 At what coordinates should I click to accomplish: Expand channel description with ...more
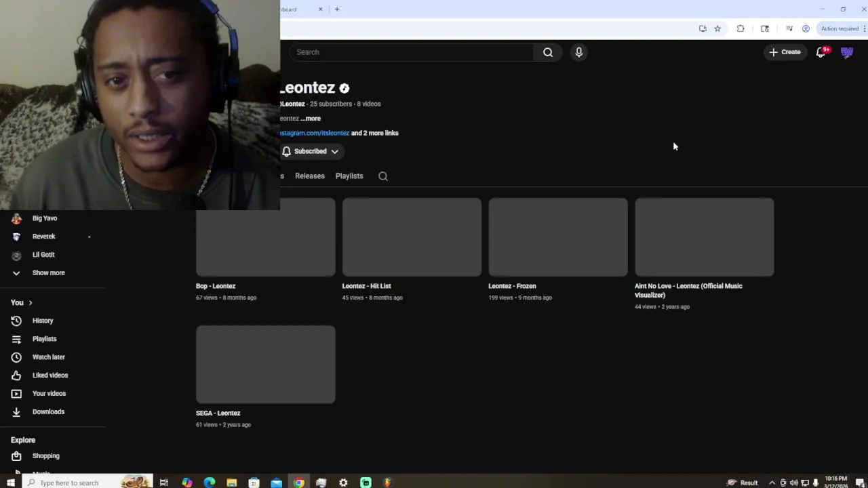311,119
